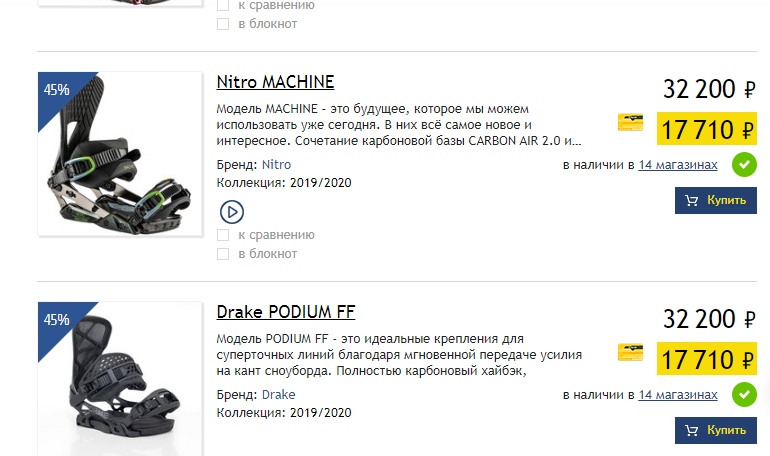Check 'в блокнот' for Nitro MACHINE
Viewport: 770px width, 456px height.
[223, 254]
